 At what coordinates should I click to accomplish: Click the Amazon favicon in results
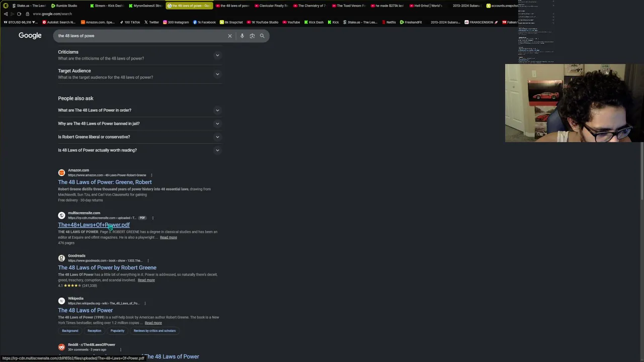click(x=61, y=172)
